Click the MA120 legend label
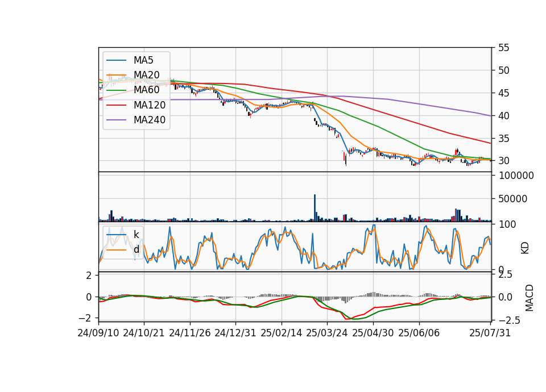 point(150,105)
